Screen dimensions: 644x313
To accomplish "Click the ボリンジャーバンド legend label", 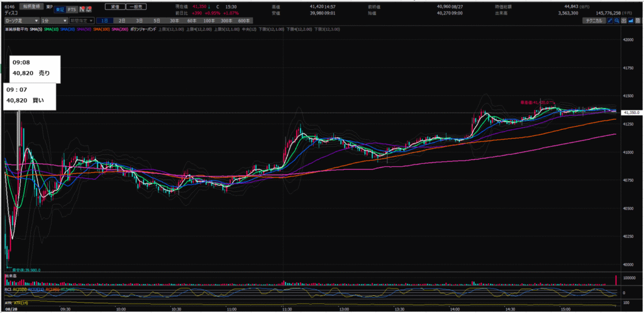I will point(144,30).
